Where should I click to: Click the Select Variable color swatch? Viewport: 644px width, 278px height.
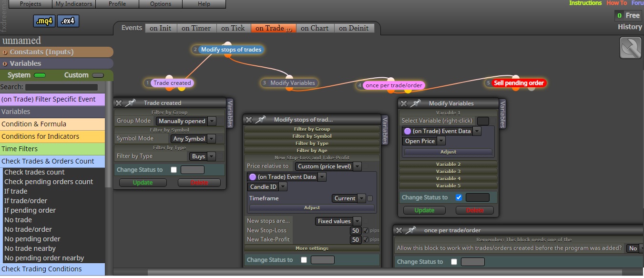(483, 121)
